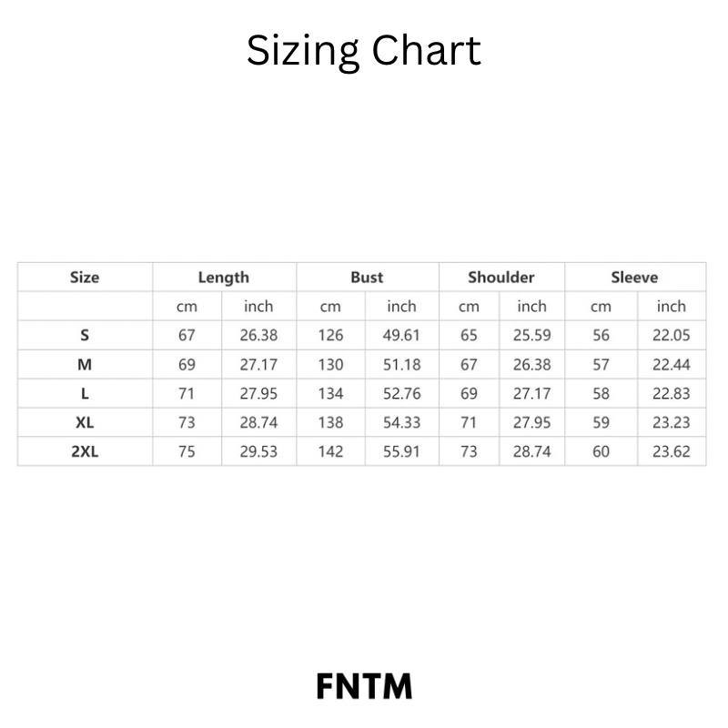The width and height of the screenshot is (728, 728).
Task: Select the 54.33 bust inch value
Action: pyautogui.click(x=401, y=422)
